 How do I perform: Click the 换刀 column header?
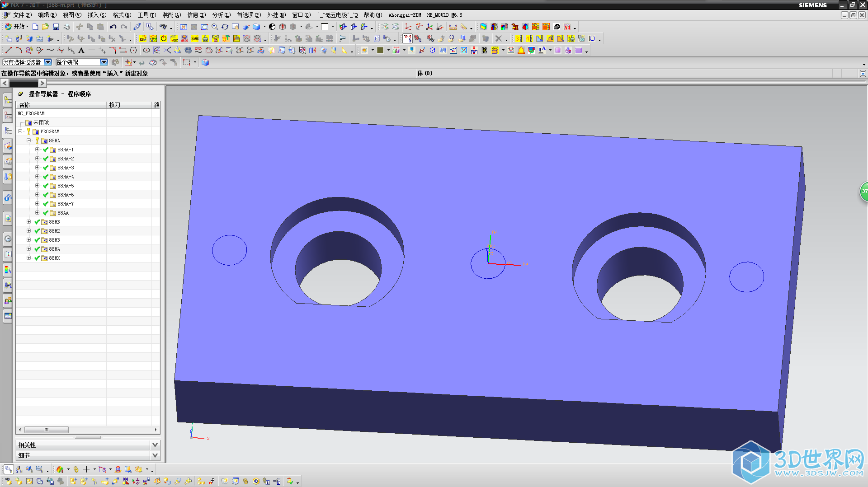(x=129, y=105)
